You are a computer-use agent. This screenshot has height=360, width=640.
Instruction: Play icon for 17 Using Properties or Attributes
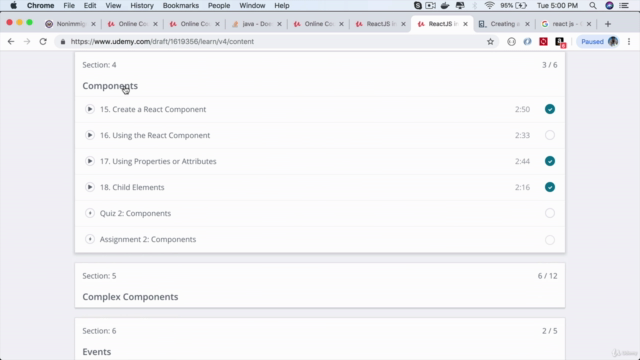[90, 161]
